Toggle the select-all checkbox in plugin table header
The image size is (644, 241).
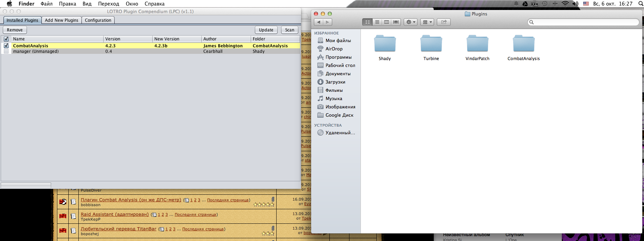(x=6, y=39)
